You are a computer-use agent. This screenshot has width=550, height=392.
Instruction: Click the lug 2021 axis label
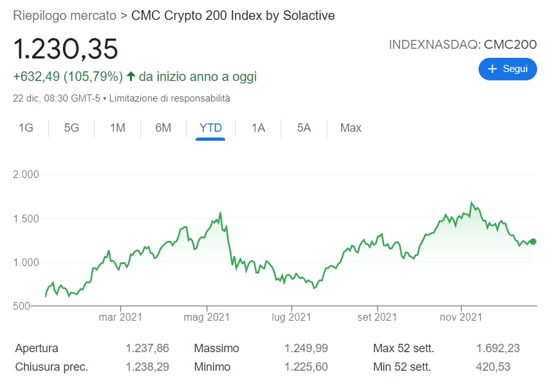[291, 317]
